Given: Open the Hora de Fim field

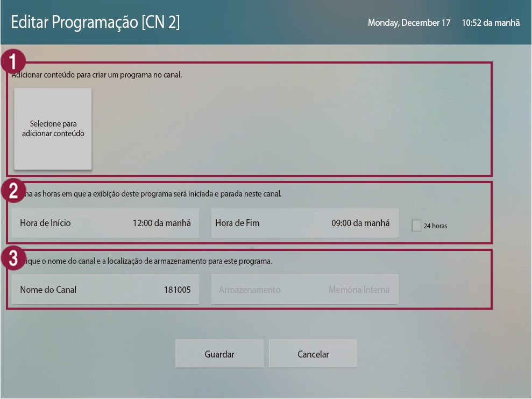Looking at the screenshot, I should tap(304, 223).
